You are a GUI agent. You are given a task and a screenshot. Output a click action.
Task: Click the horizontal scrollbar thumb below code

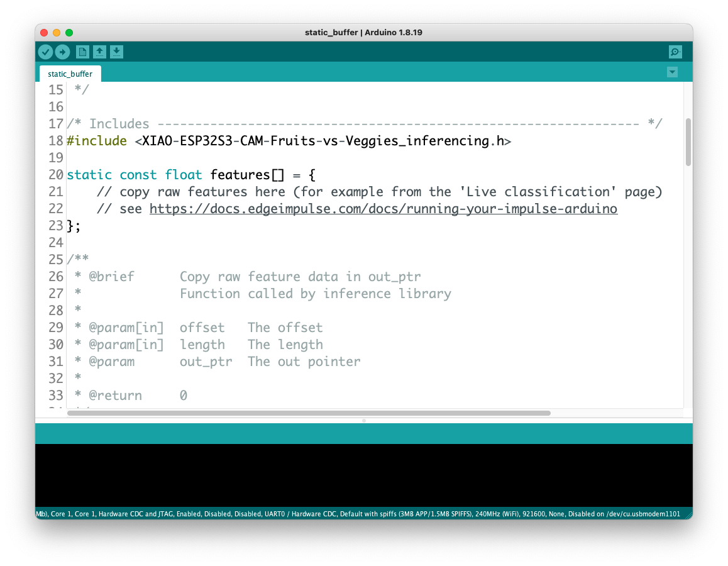309,413
